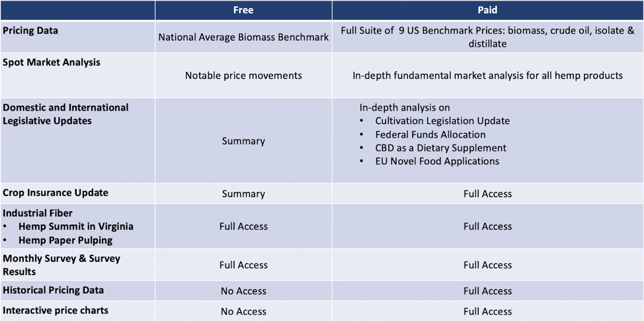The image size is (644, 321).
Task: Click Full Access cell for Interactive price charts
Action: click(x=487, y=312)
